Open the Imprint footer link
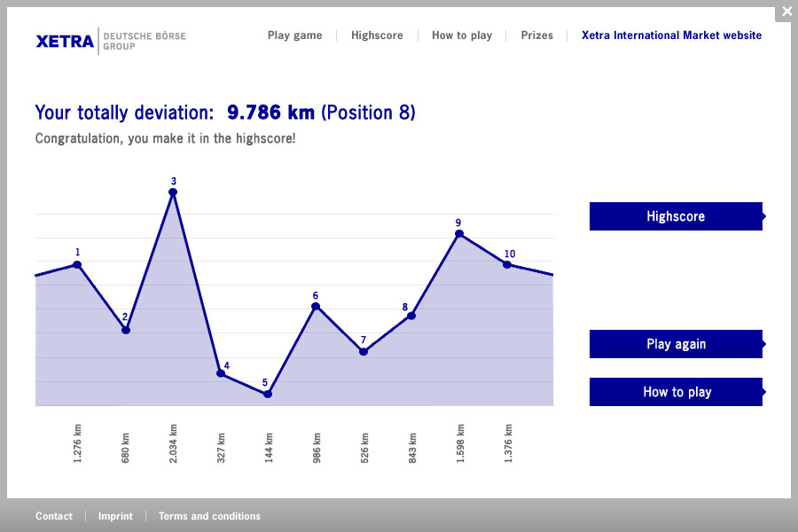The image size is (798, 532). point(115,516)
